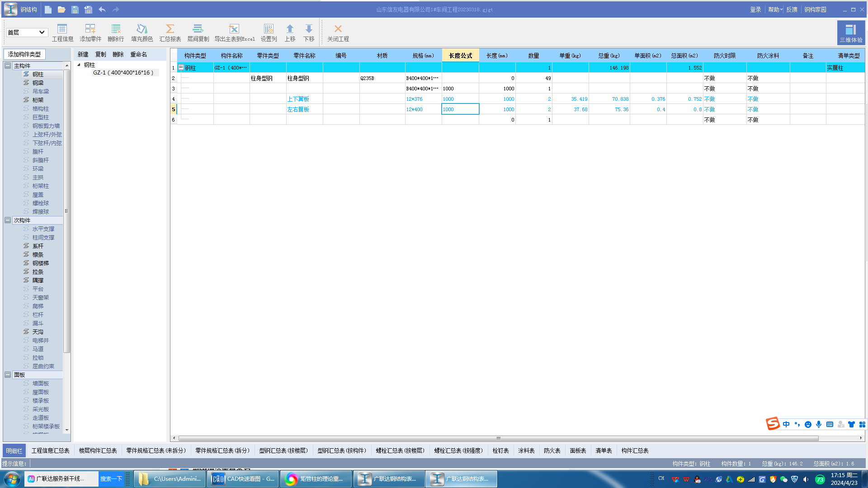
Task: Switch to the 涂料表 tab
Action: click(526, 451)
